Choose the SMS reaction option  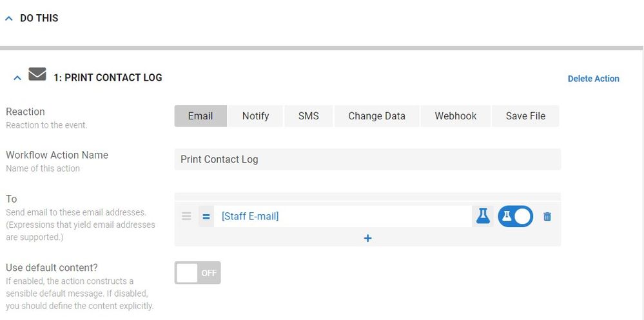point(308,116)
